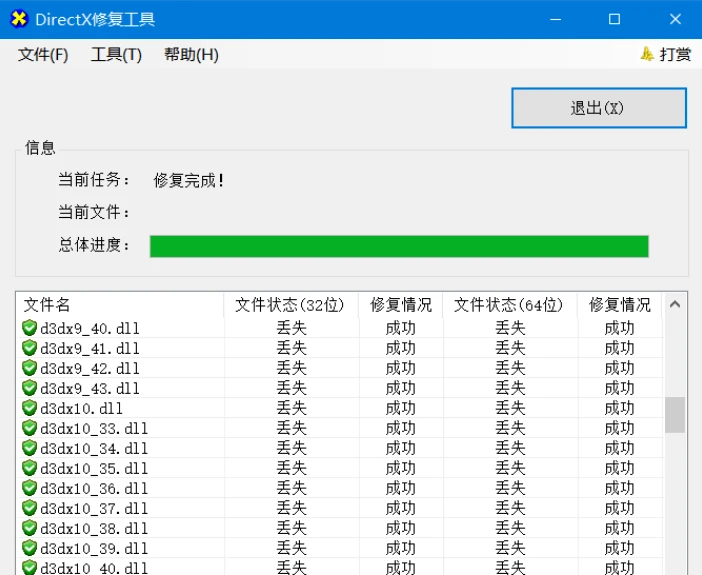Viewport: 702px width, 575px height.
Task: Click the 打赏 donate bell icon
Action: click(x=647, y=54)
